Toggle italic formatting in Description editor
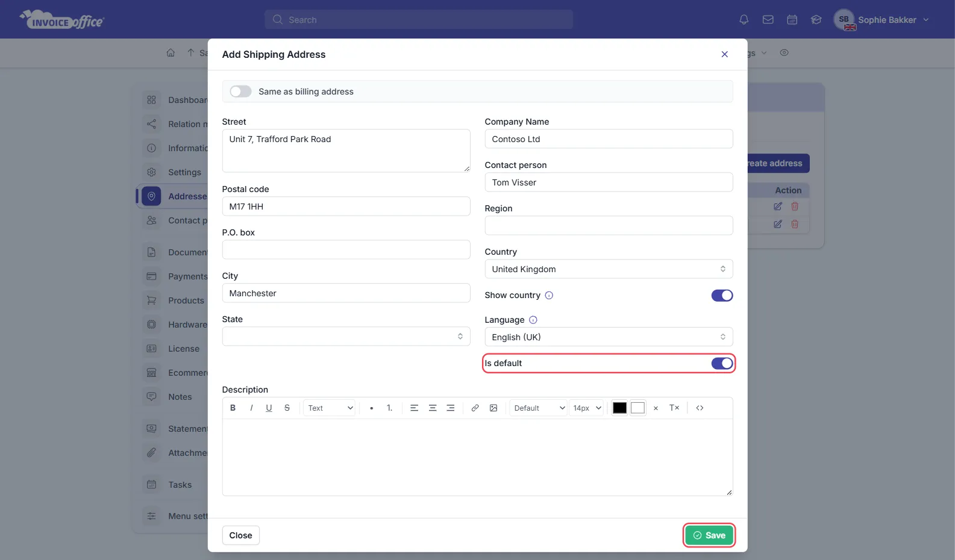The width and height of the screenshot is (955, 560). pos(251,408)
